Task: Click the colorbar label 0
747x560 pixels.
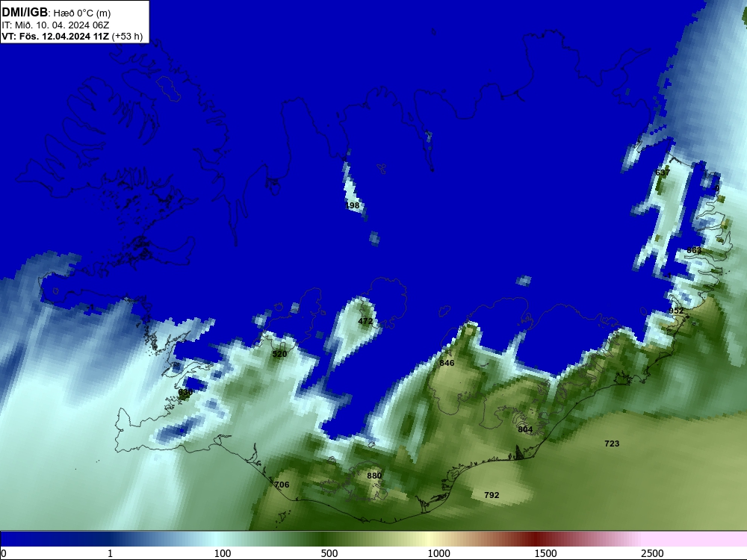Action: 4,553
